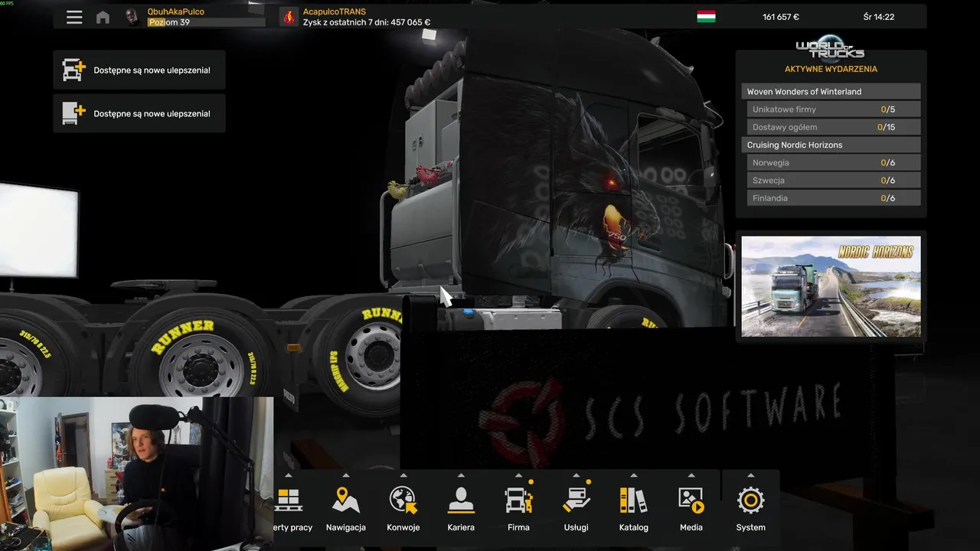
Task: Open the Nordic Horizons promo image
Action: click(831, 286)
